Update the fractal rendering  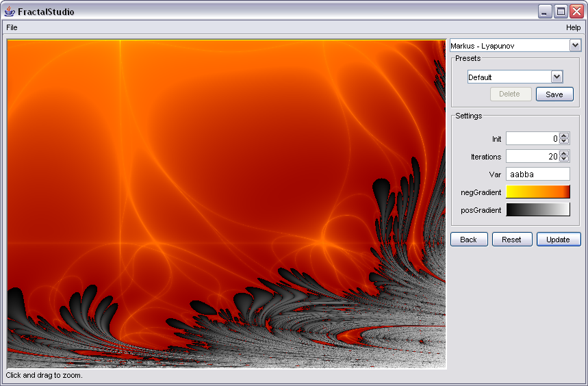tap(559, 240)
